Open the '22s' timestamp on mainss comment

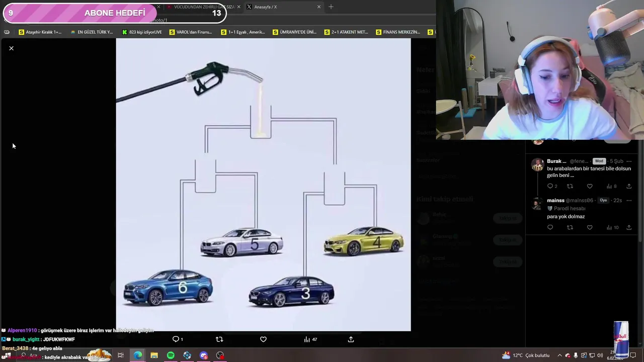[x=617, y=200]
